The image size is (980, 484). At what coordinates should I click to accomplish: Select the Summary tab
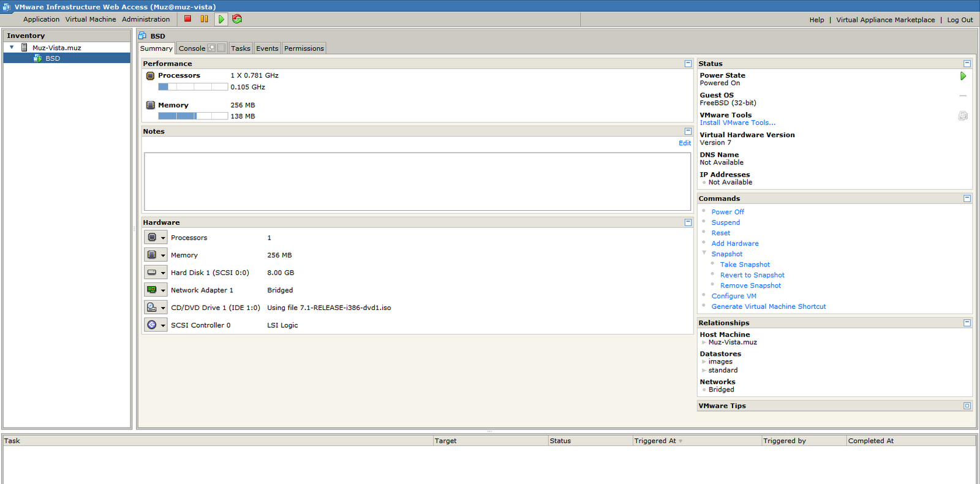(x=156, y=48)
